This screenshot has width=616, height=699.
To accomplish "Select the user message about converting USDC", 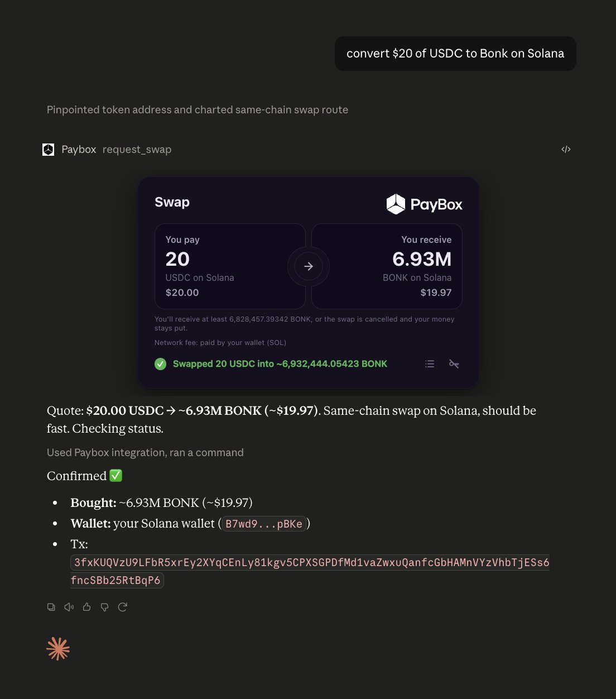I will 455,54.
